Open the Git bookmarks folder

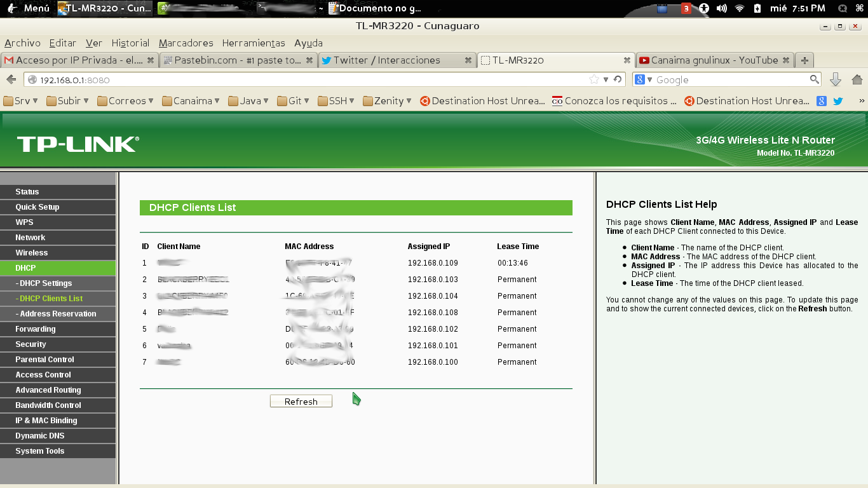pos(294,101)
